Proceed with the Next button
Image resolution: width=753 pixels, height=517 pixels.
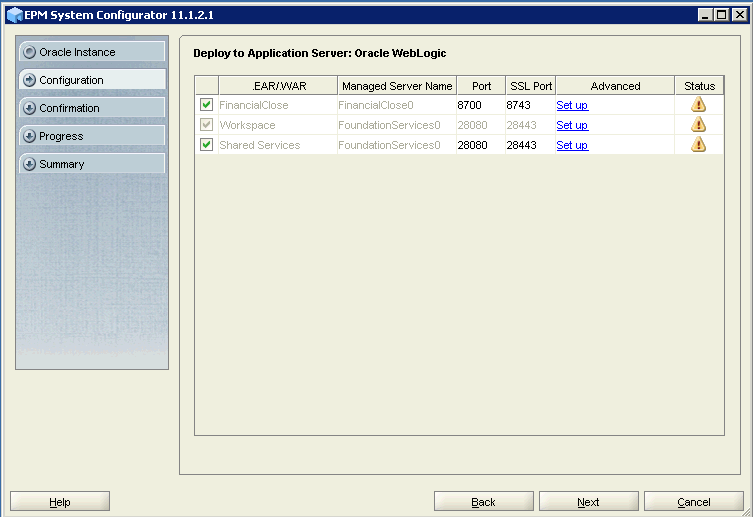[589, 502]
